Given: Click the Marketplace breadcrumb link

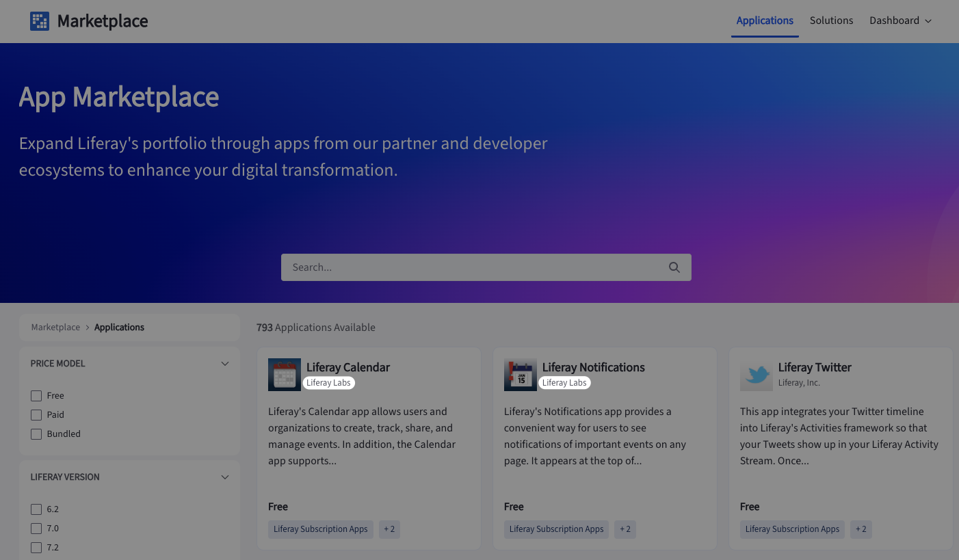Looking at the screenshot, I should click(55, 328).
